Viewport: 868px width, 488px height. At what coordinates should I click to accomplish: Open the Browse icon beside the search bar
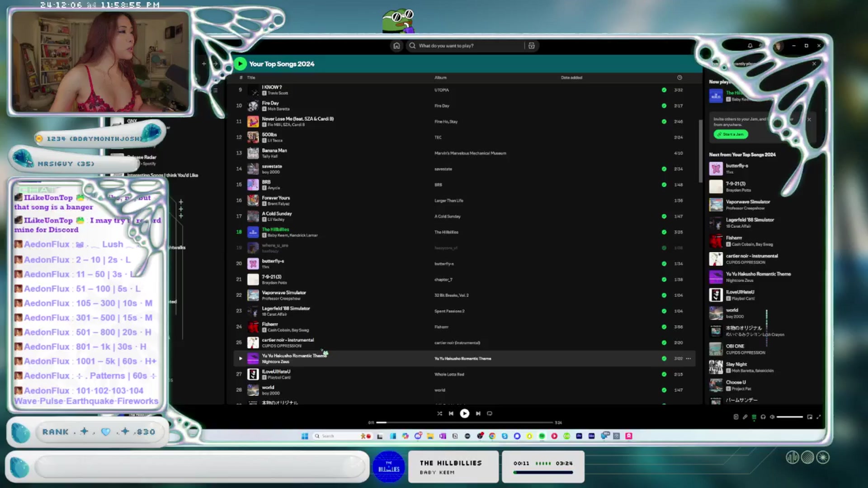click(532, 46)
